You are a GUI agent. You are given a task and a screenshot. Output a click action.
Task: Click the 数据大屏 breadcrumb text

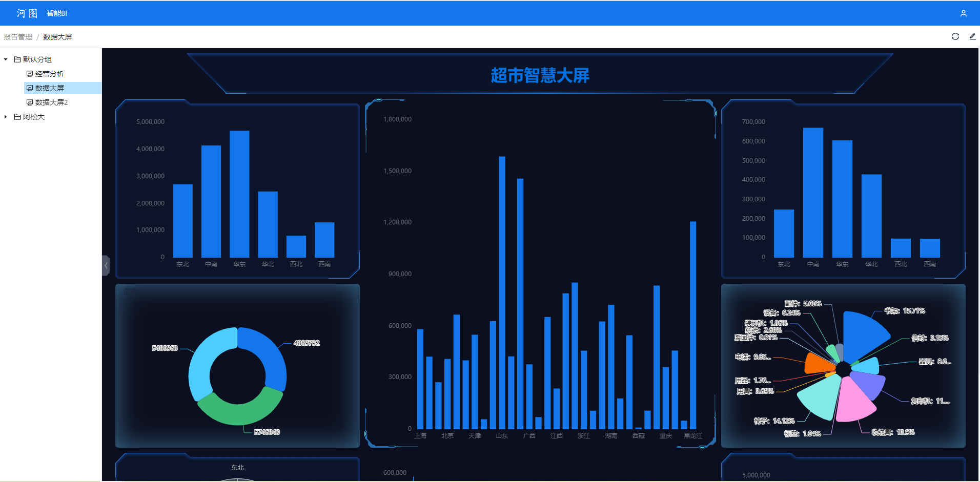tap(57, 37)
